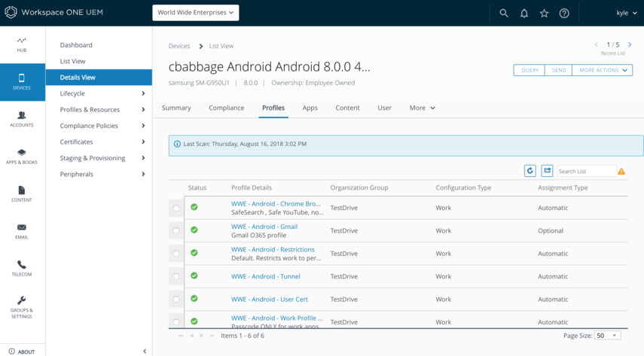Open the Hub section in sidebar
This screenshot has height=356, width=644.
tap(22, 44)
